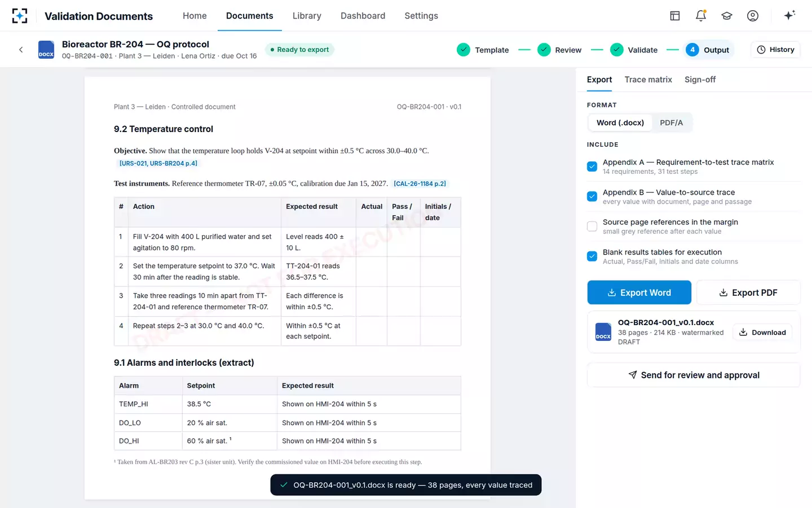Open the user account icon
Screen dimensions: 812x508
pyautogui.click(x=753, y=16)
